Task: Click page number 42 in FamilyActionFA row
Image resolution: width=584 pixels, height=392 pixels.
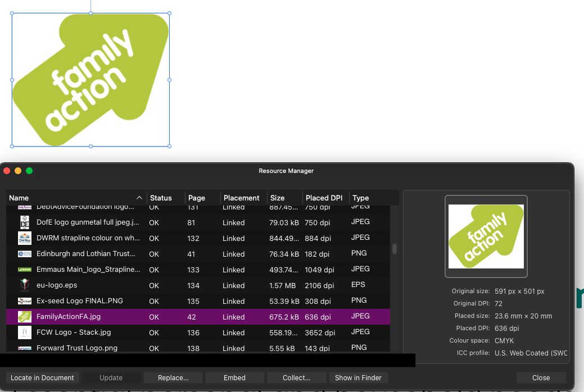Action: [192, 317]
